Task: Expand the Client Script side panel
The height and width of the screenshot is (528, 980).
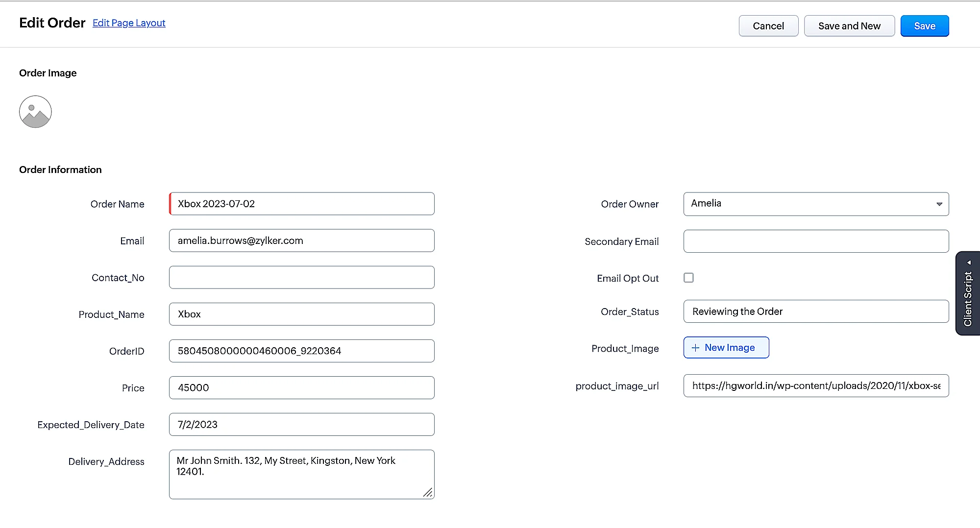Action: [x=968, y=293]
